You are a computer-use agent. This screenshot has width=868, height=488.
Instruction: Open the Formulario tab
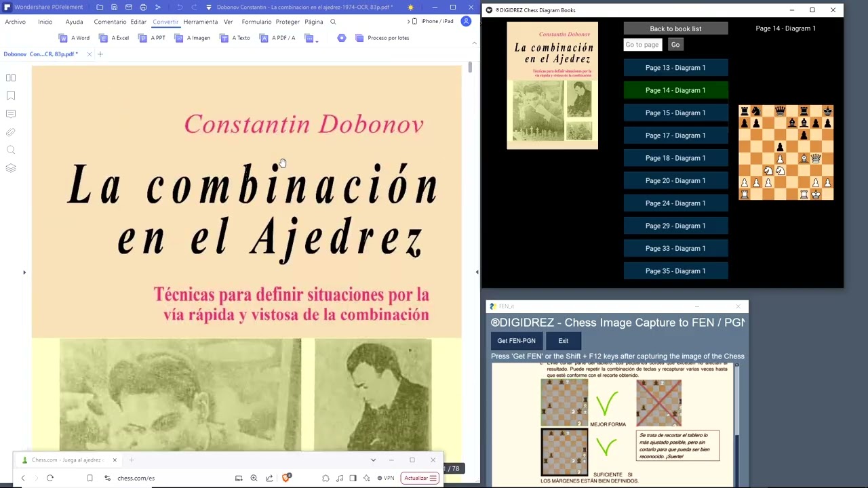pyautogui.click(x=256, y=22)
